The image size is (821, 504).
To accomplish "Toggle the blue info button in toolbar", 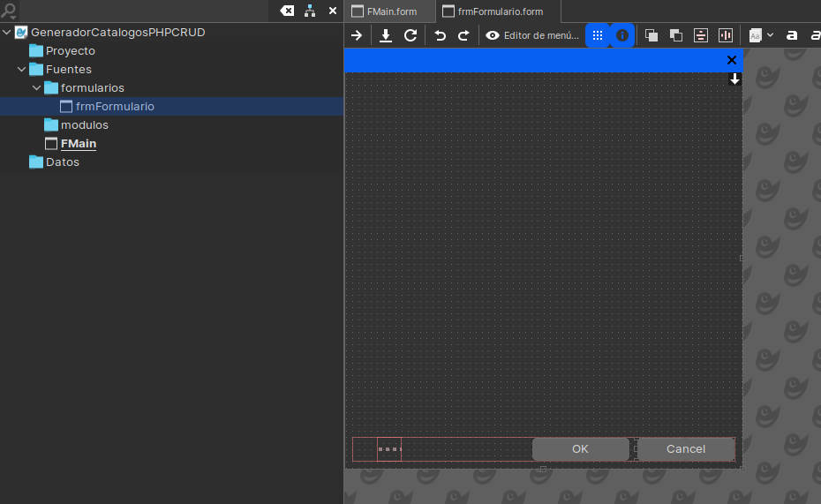I will [x=622, y=35].
